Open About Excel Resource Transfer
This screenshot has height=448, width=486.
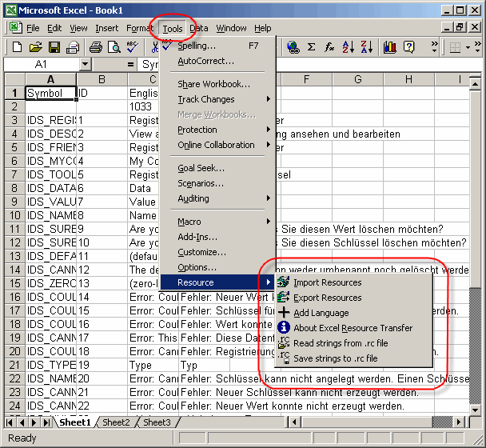[353, 328]
